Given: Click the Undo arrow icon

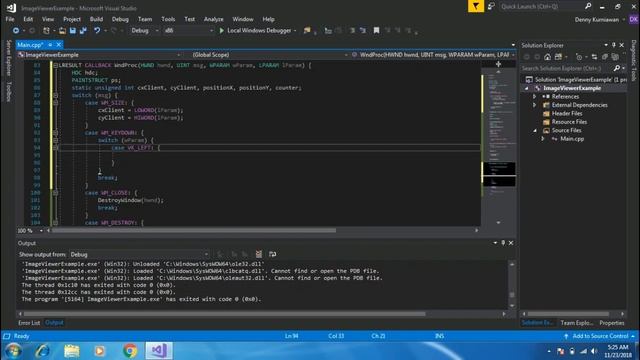Looking at the screenshot, I should click(97, 31).
